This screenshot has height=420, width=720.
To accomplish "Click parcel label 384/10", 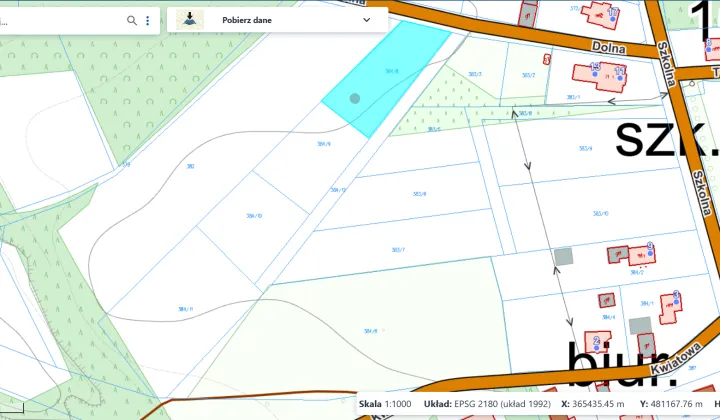I will tap(254, 216).
